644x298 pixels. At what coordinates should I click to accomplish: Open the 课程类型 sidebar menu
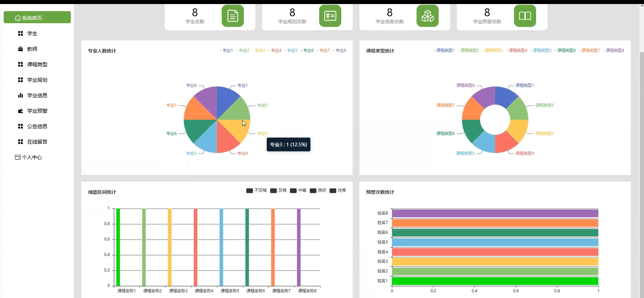click(37, 64)
